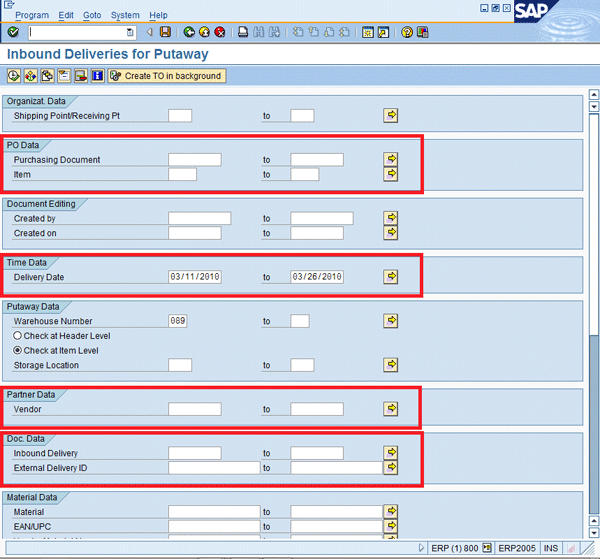Open multiple selection for Delivery Date
This screenshot has height=559, width=600.
[391, 277]
